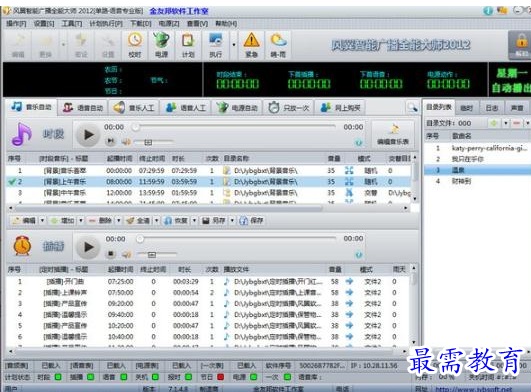Click speaker volume icon in insert player
Screen dimensions: 531x392
(127, 254)
